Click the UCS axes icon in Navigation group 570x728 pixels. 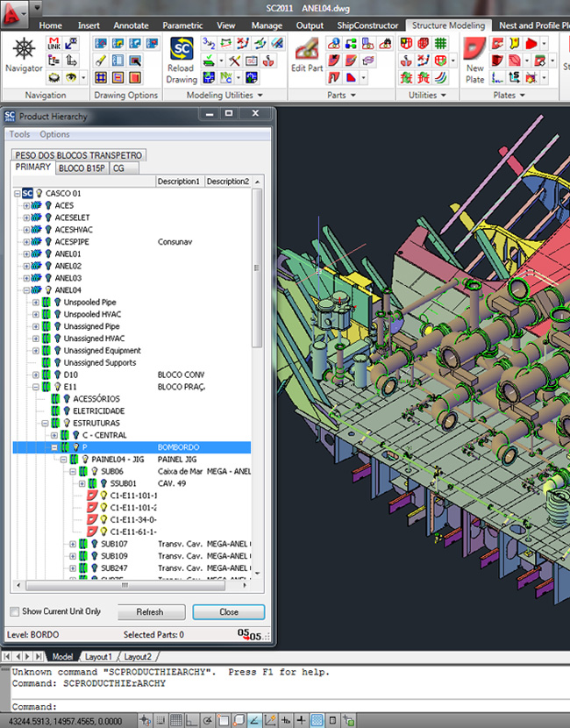point(71,61)
